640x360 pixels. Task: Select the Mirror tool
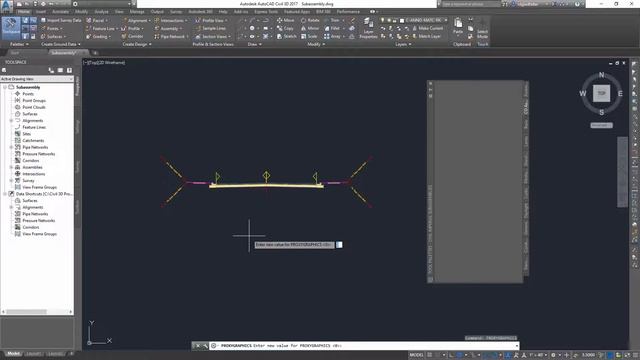pyautogui.click(x=310, y=28)
